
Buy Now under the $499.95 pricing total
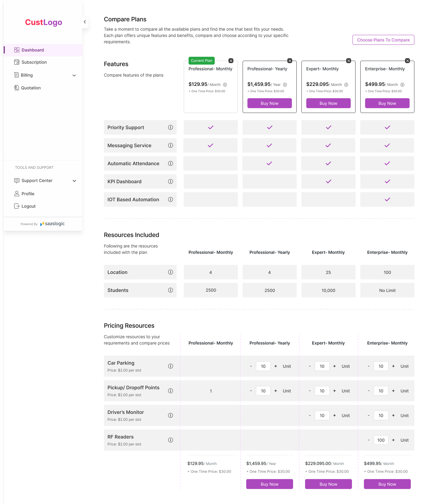click(387, 484)
